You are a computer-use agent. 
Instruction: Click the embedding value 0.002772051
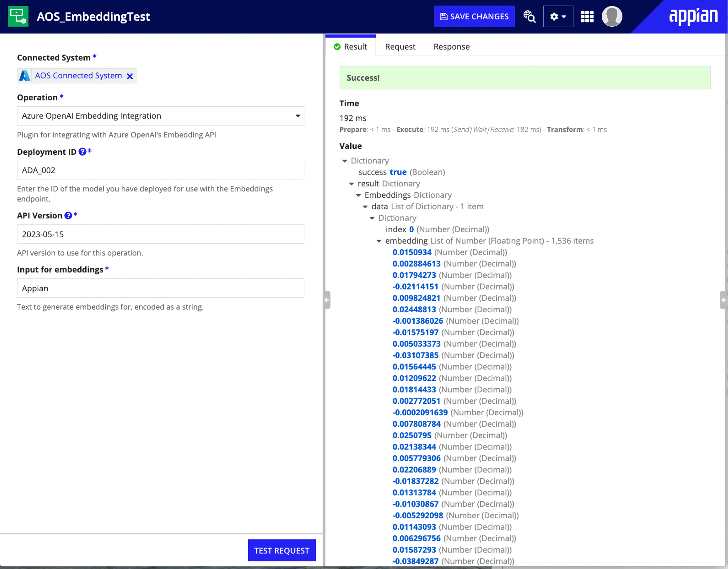click(416, 401)
